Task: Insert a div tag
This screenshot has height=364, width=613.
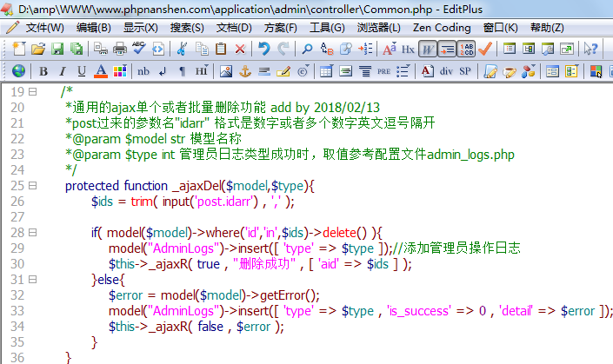Action: (446, 71)
